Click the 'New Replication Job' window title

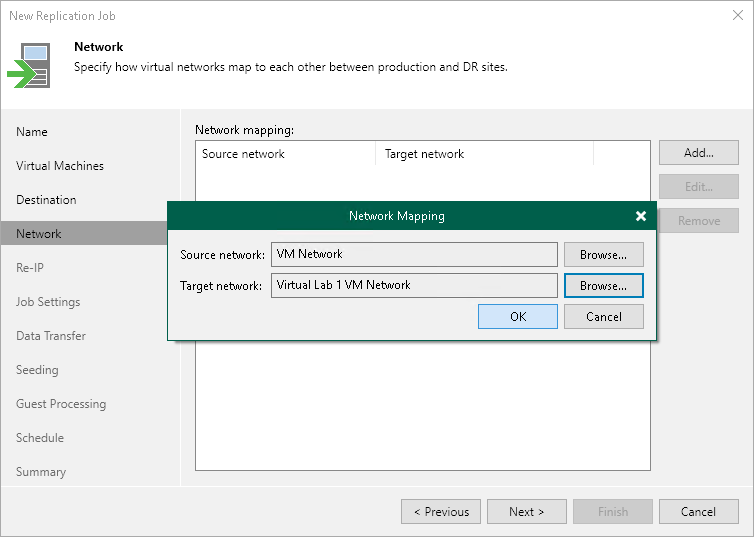coord(63,16)
